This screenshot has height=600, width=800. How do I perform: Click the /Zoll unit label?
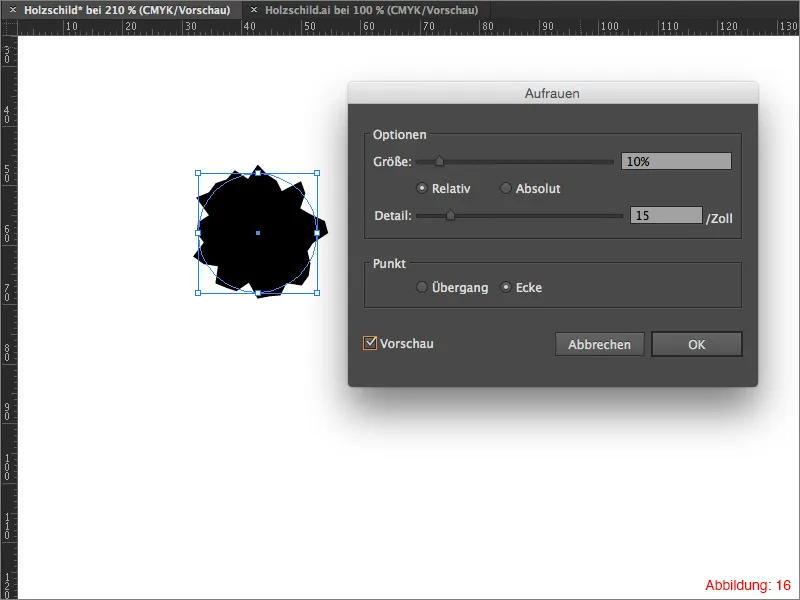(719, 218)
